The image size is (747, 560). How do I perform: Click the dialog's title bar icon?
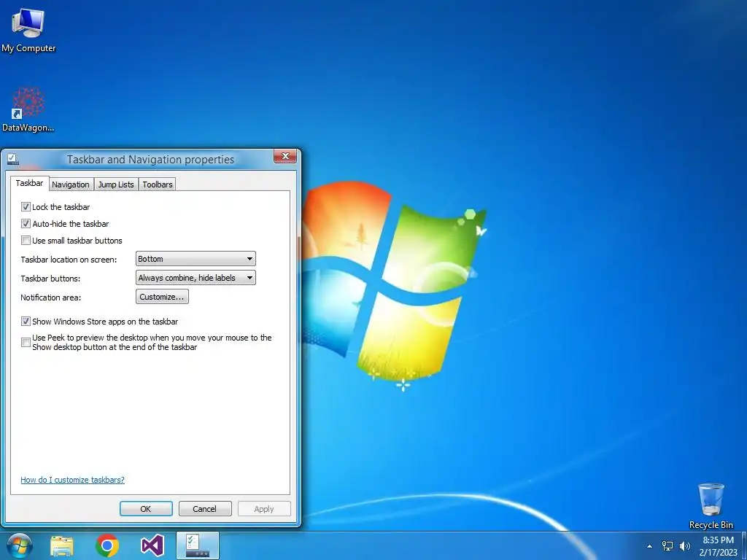point(12,159)
